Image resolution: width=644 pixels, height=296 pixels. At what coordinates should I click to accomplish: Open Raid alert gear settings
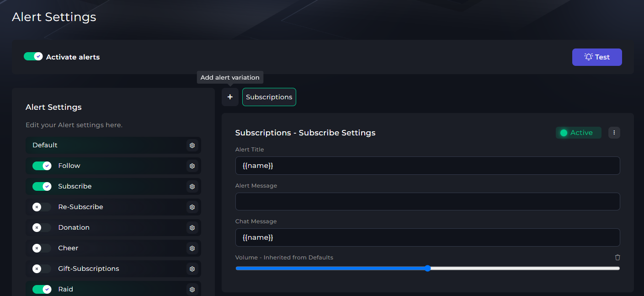coord(192,289)
